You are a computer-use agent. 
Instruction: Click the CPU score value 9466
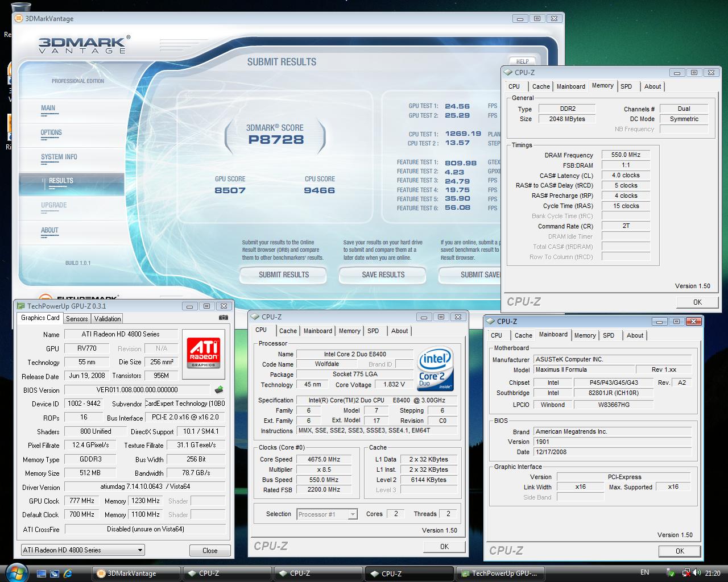(x=319, y=190)
